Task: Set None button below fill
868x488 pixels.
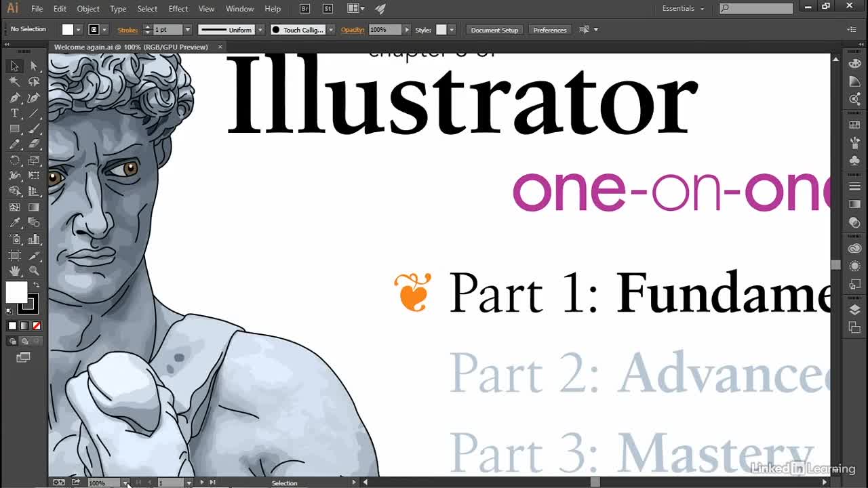Action: pyautogui.click(x=37, y=326)
